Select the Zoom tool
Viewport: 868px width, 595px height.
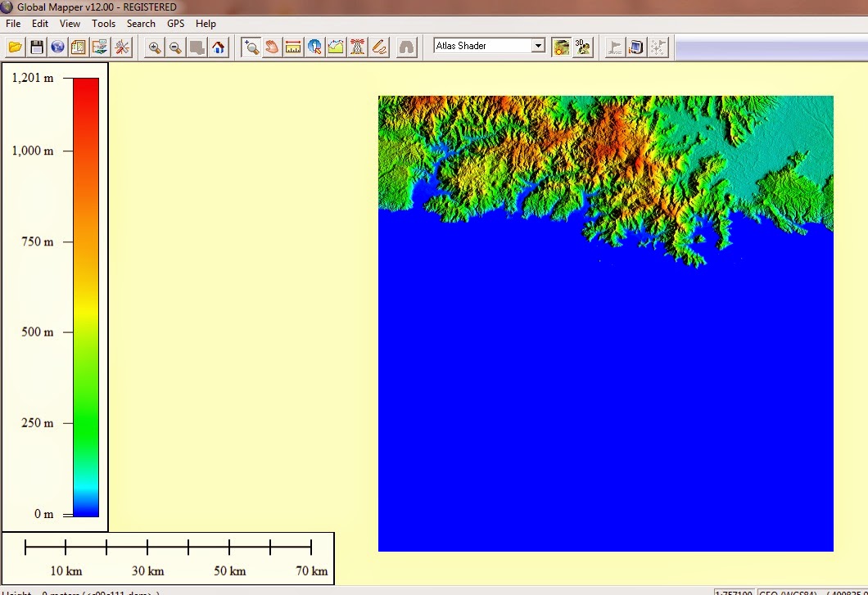251,47
